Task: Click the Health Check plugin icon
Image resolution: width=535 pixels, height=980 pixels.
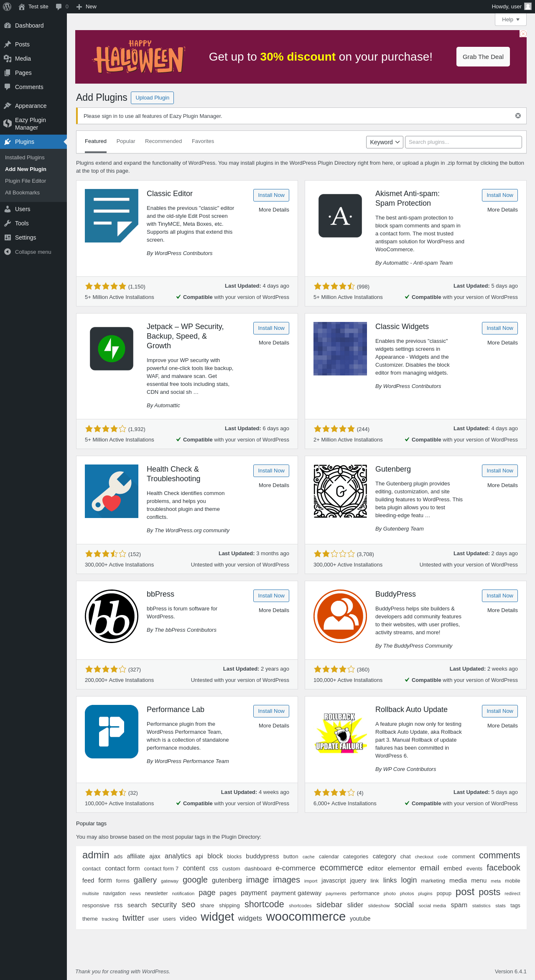Action: pos(112,491)
